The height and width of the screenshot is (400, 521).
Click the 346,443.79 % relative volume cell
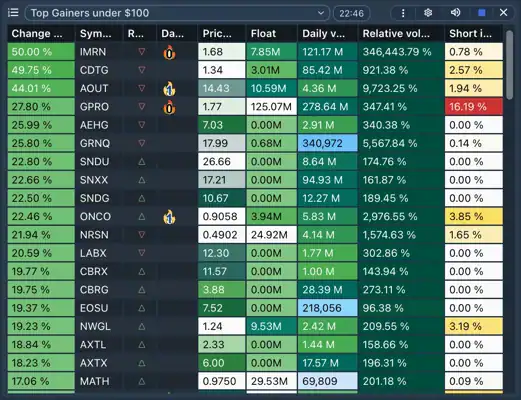tap(401, 52)
